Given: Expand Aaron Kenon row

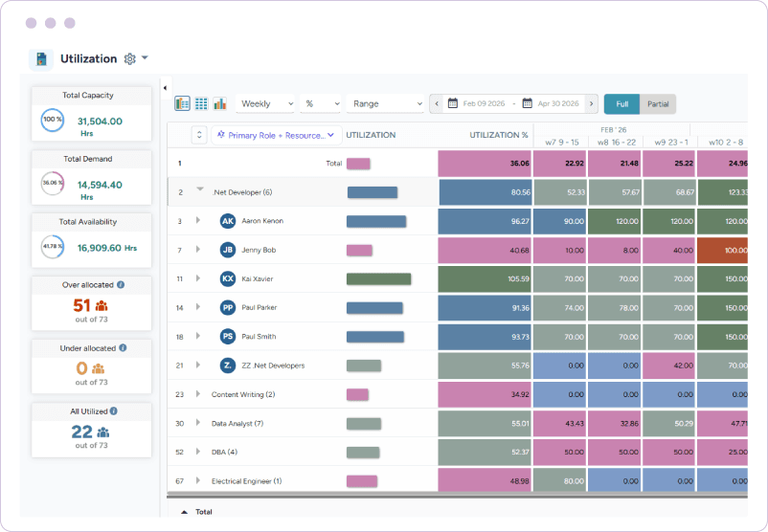Looking at the screenshot, I should tap(198, 220).
